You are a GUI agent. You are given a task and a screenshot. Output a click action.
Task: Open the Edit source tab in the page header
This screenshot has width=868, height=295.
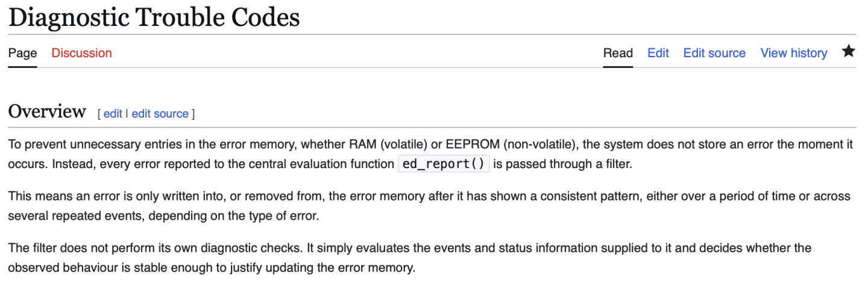point(714,53)
